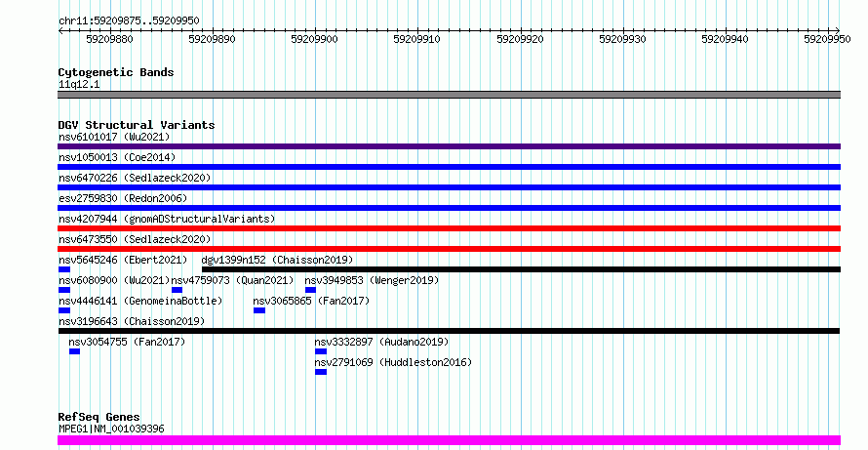868x450 pixels.
Task: Open nsv4446141 (GenomeinaBottle) blue marker
Action: pos(64,310)
